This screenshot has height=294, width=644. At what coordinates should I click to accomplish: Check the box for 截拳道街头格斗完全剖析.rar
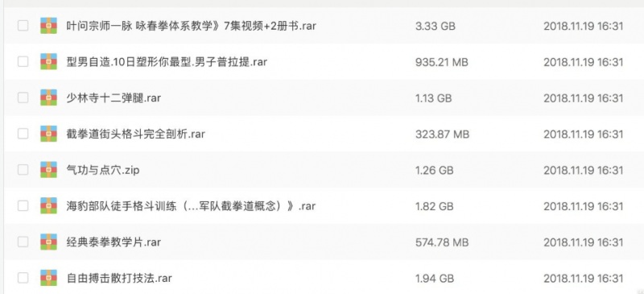point(23,134)
